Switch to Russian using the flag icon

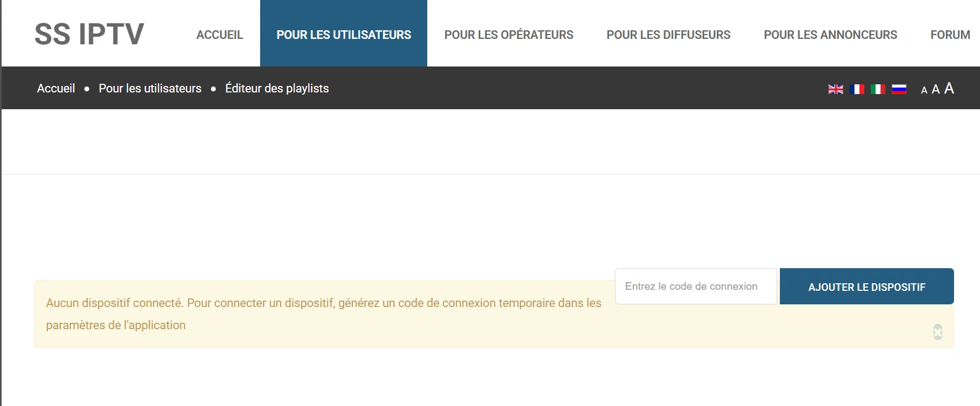pos(899,89)
